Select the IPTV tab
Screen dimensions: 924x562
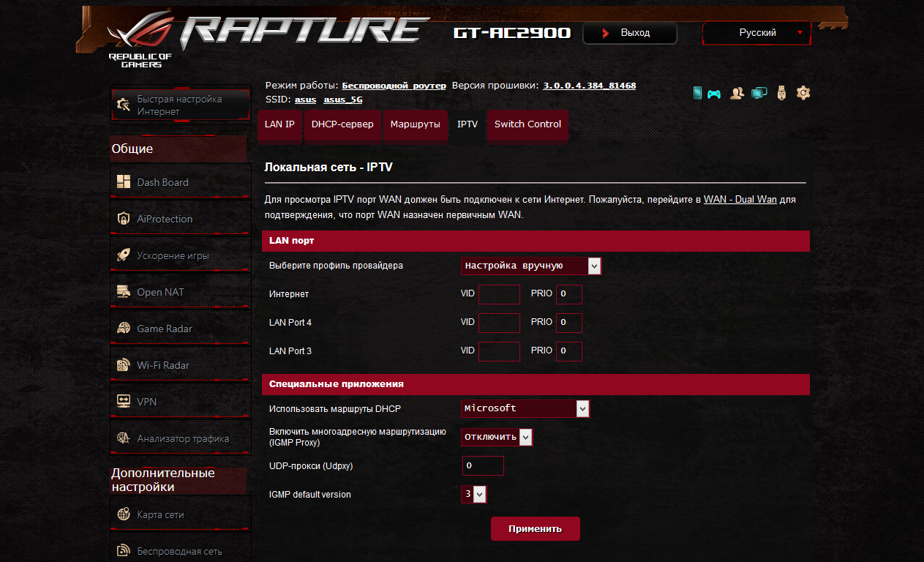point(467,124)
